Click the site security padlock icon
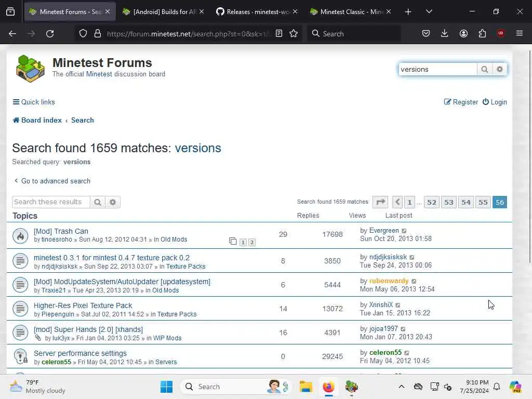The height and width of the screenshot is (399, 532). pos(98,34)
